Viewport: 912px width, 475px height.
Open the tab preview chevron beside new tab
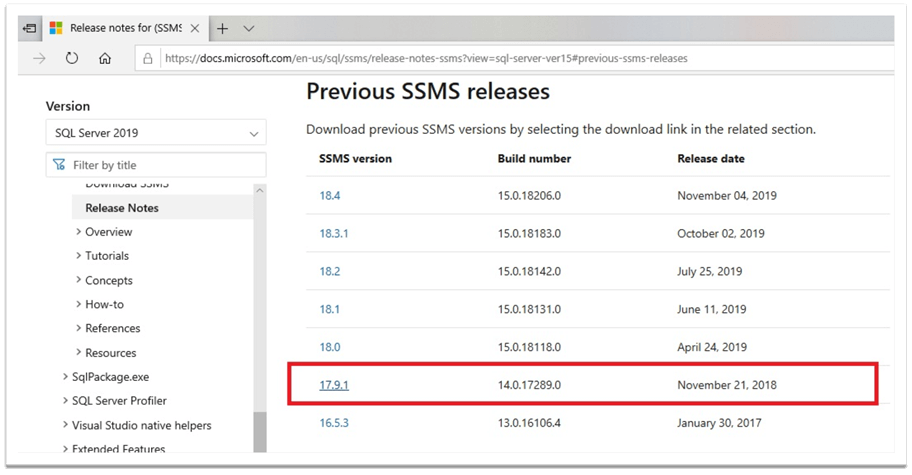tap(249, 29)
